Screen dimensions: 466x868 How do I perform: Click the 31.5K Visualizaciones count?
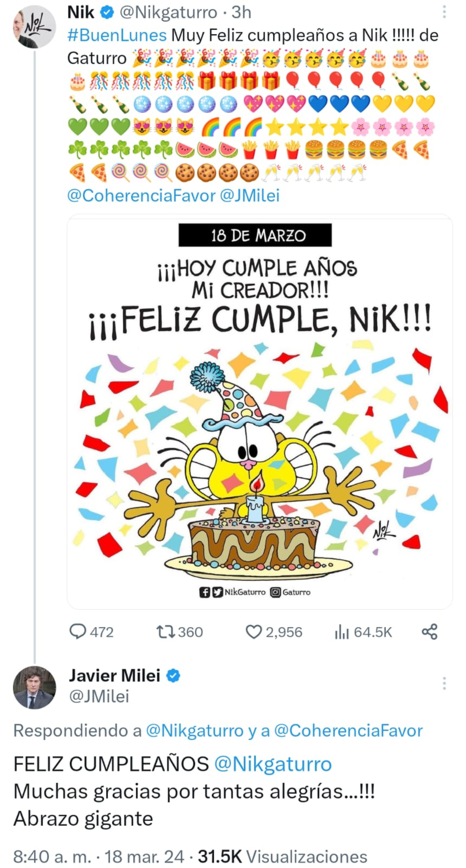(x=282, y=856)
